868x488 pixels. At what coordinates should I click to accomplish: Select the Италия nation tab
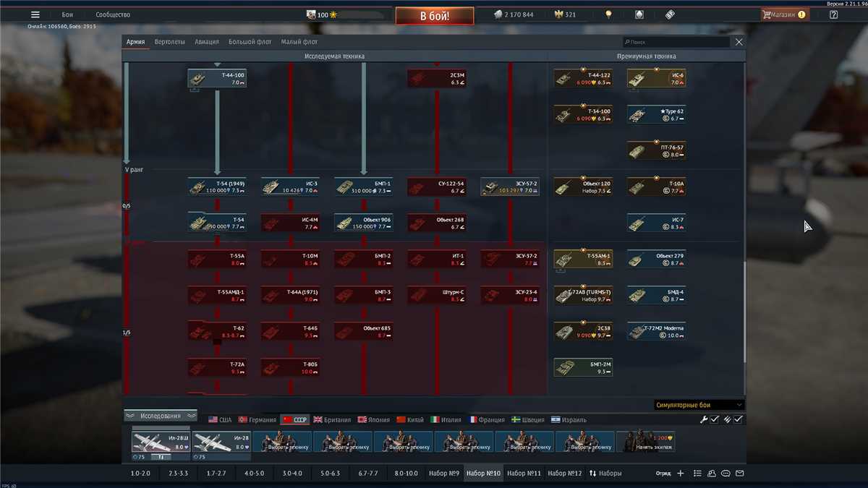(446, 419)
